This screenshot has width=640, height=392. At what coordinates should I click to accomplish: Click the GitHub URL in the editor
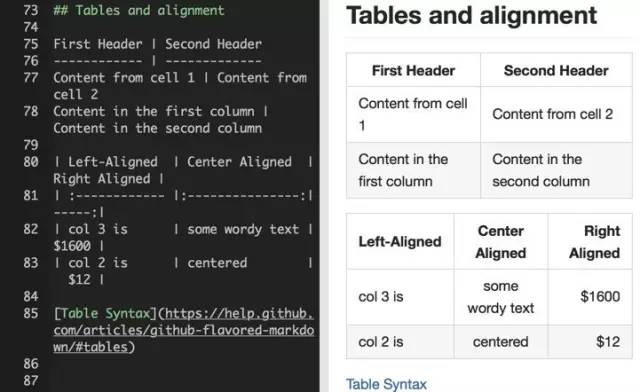(x=184, y=330)
